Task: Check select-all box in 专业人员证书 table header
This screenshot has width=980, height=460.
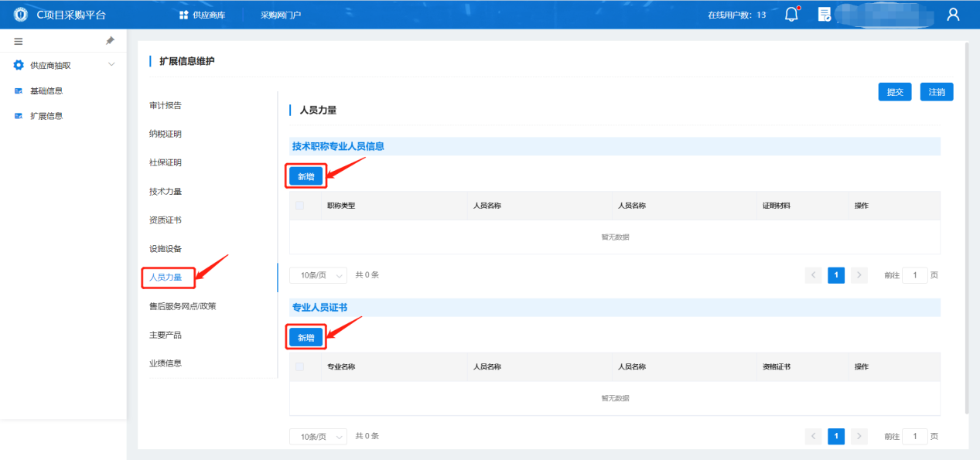Action: click(x=300, y=366)
